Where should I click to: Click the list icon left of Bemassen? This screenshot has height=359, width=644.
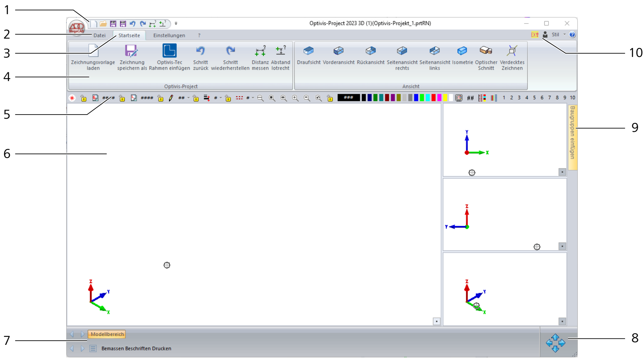93,348
